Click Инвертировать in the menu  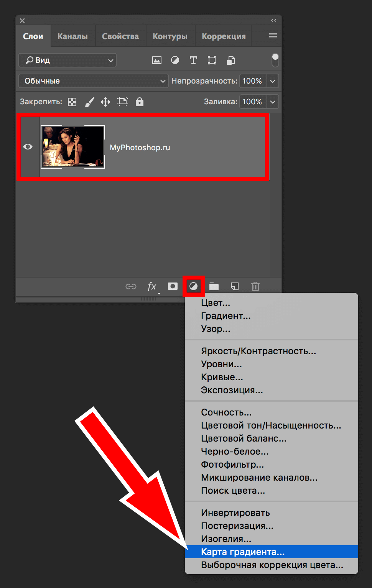[x=235, y=512]
